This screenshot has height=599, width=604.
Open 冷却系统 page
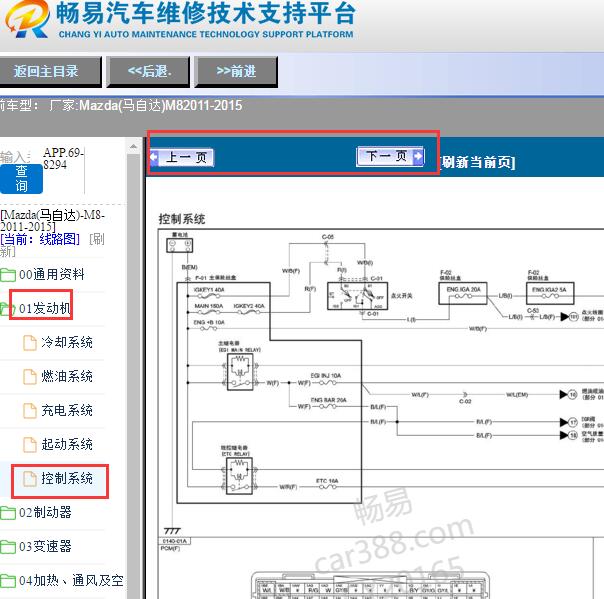pyautogui.click(x=67, y=342)
